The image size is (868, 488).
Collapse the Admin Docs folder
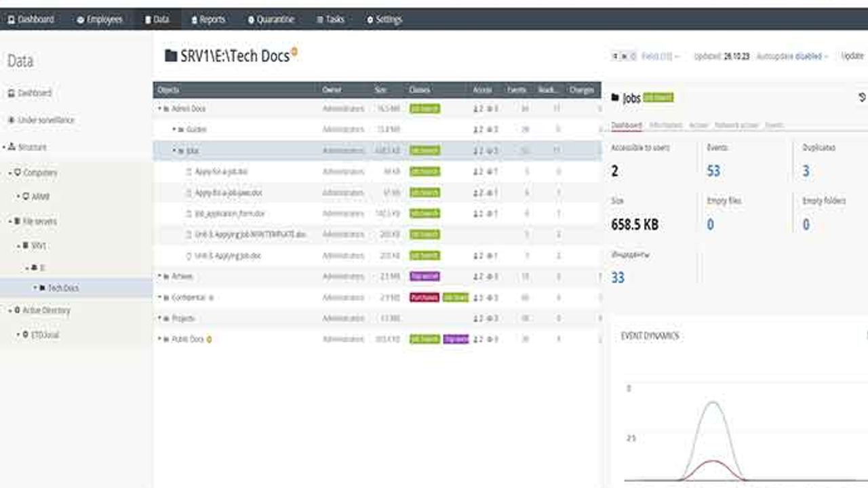pyautogui.click(x=160, y=108)
